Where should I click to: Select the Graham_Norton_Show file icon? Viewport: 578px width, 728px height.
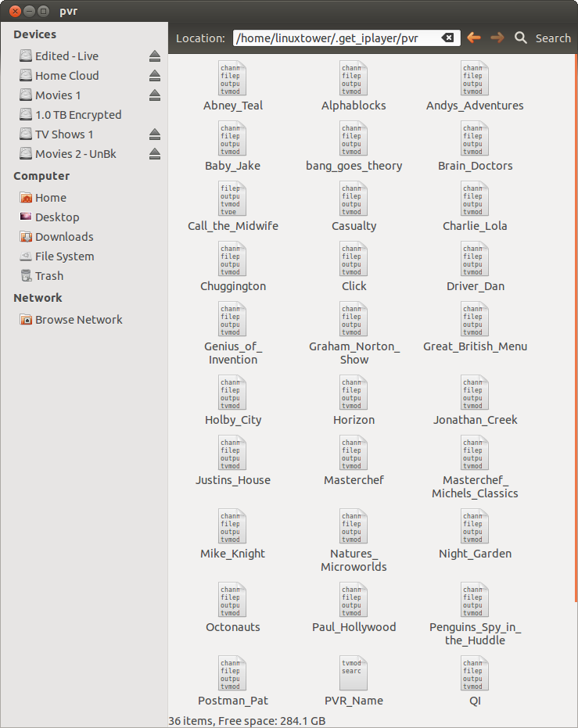(x=354, y=319)
